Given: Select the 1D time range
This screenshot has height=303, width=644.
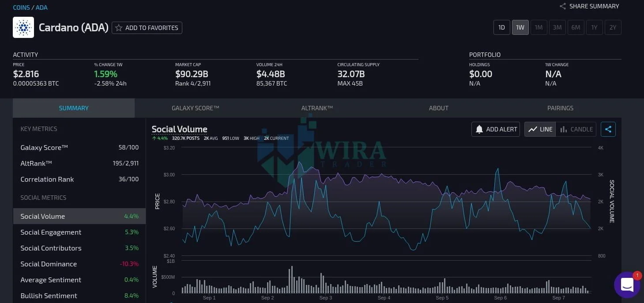Looking at the screenshot, I should tap(502, 27).
